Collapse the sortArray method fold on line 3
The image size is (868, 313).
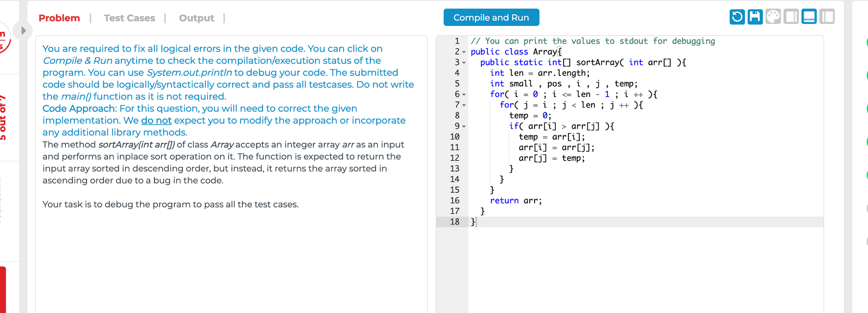pyautogui.click(x=464, y=63)
